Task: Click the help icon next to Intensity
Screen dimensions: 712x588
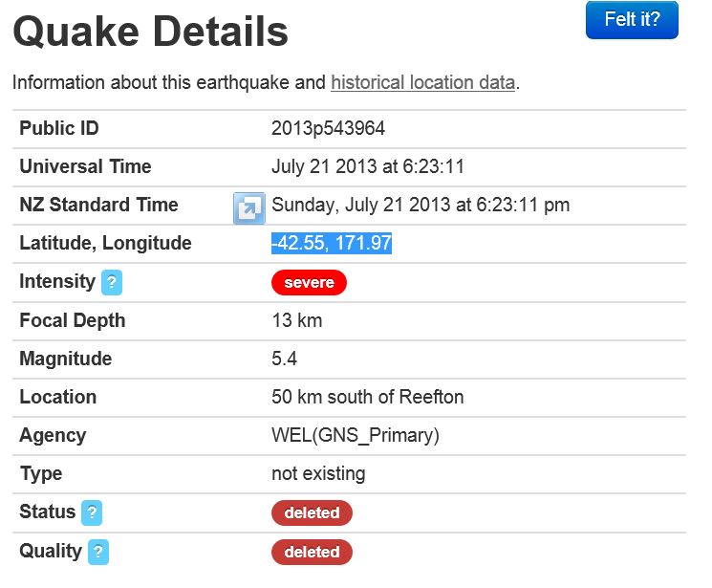Action: tap(112, 282)
